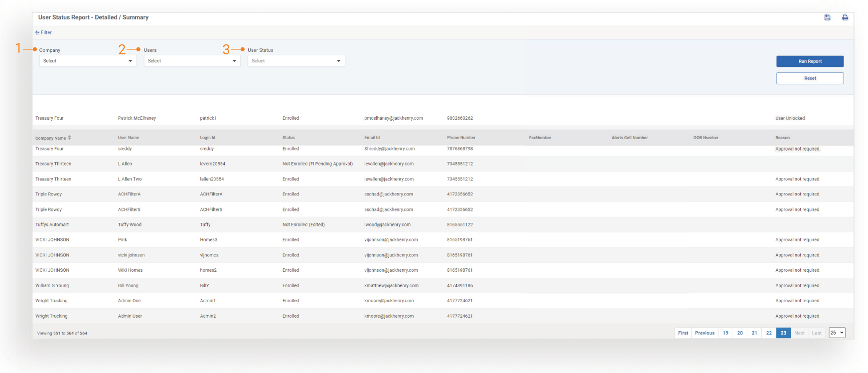Select the Wright Trucking Admin User row
The width and height of the screenshot is (868, 373).
pyautogui.click(x=130, y=316)
